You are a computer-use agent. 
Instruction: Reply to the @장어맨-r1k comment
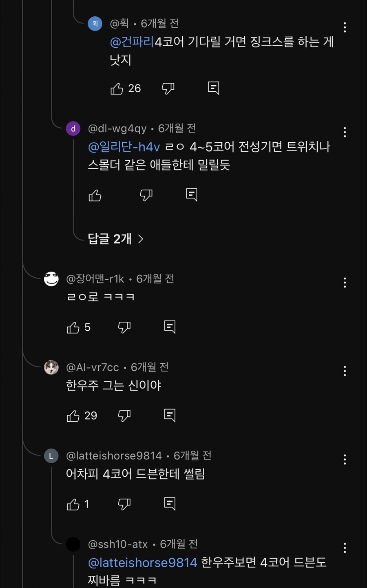tap(170, 327)
